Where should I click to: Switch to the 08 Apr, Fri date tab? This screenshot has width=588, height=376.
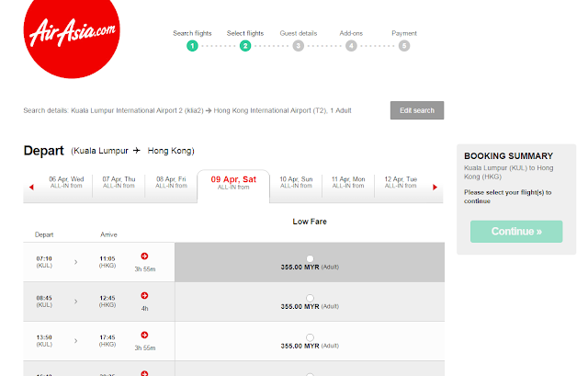click(x=172, y=182)
